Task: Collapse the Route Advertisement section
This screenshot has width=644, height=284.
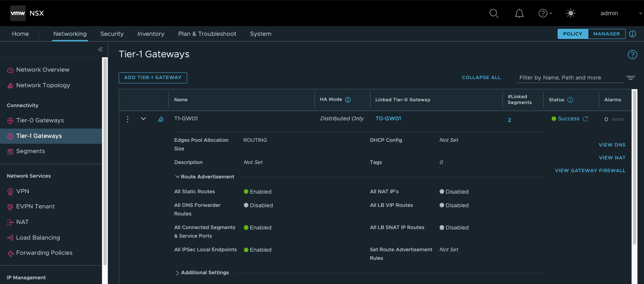Action: coord(177,177)
